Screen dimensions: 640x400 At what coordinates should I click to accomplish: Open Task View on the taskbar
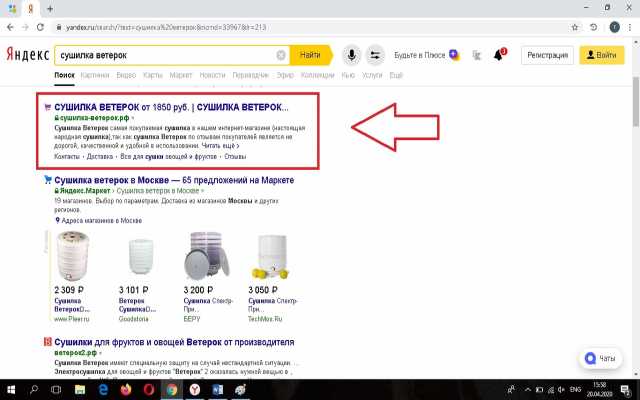pos(56,390)
